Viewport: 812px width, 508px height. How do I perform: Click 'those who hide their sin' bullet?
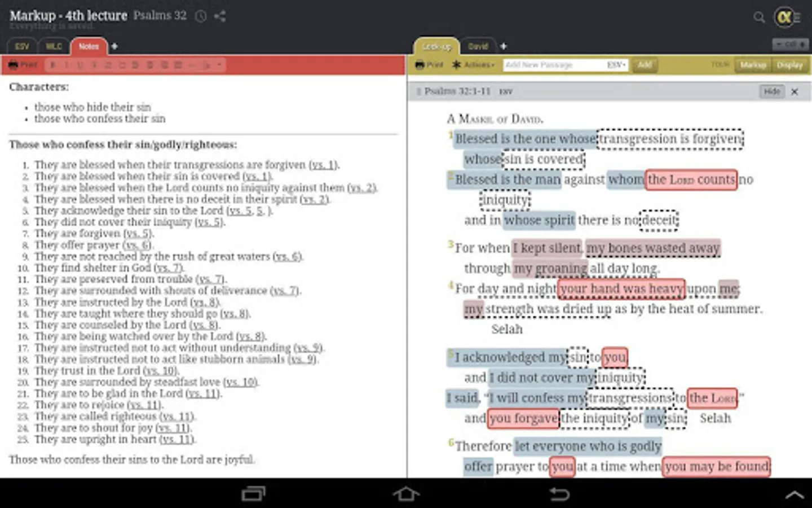(x=92, y=107)
